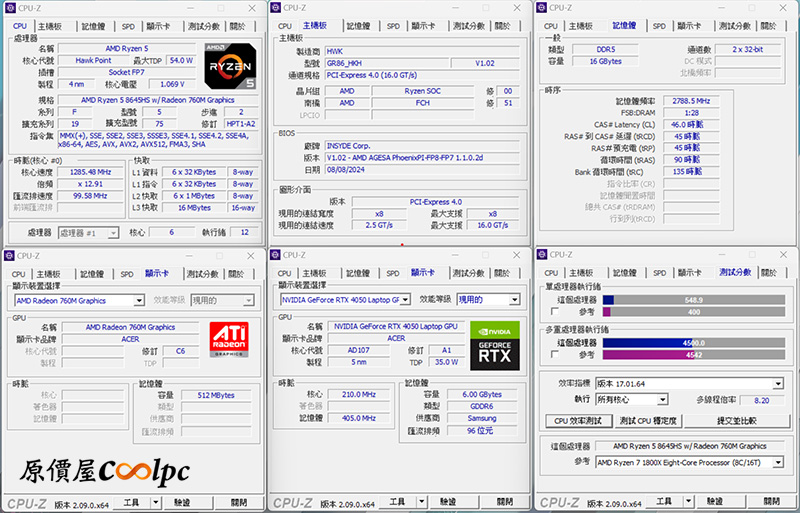Viewport: 800px width, 513px height.
Task: Click CPU-Z title icon of the RTX 4050 window
Action: click(276, 254)
